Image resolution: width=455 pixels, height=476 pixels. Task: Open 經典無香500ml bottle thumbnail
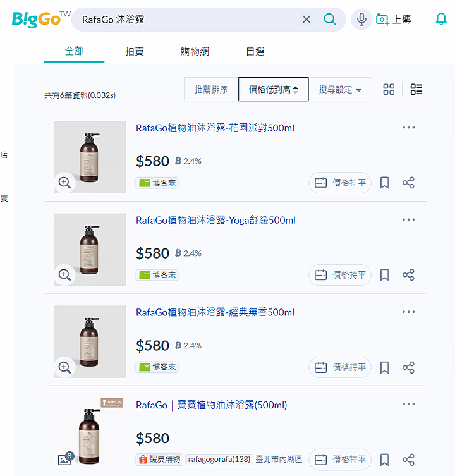tap(90, 341)
